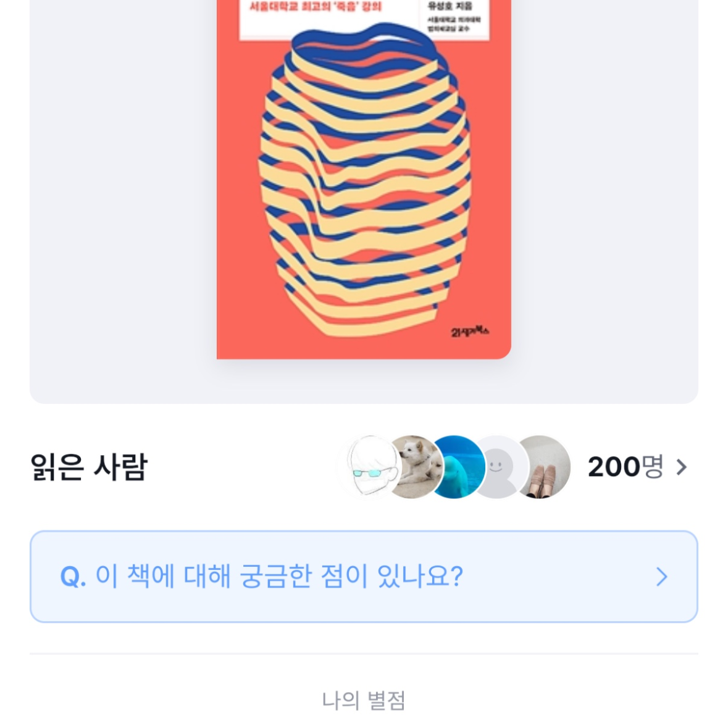Image resolution: width=728 pixels, height=728 pixels.
Task: Open the red book cover image
Action: pyautogui.click(x=364, y=179)
